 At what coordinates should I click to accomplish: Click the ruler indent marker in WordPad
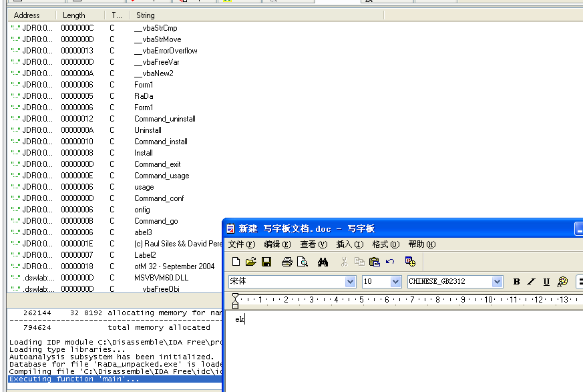tap(235, 301)
